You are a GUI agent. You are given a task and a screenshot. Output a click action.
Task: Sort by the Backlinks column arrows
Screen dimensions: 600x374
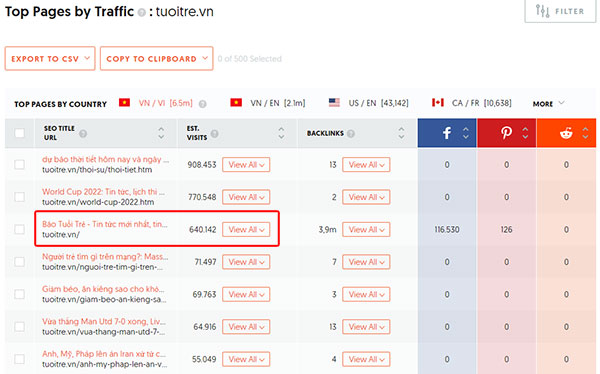tap(401, 133)
